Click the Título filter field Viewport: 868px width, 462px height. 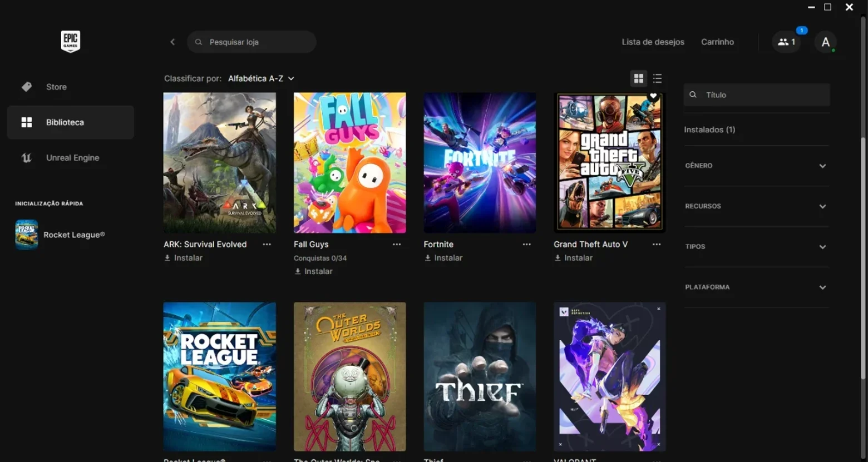point(757,95)
